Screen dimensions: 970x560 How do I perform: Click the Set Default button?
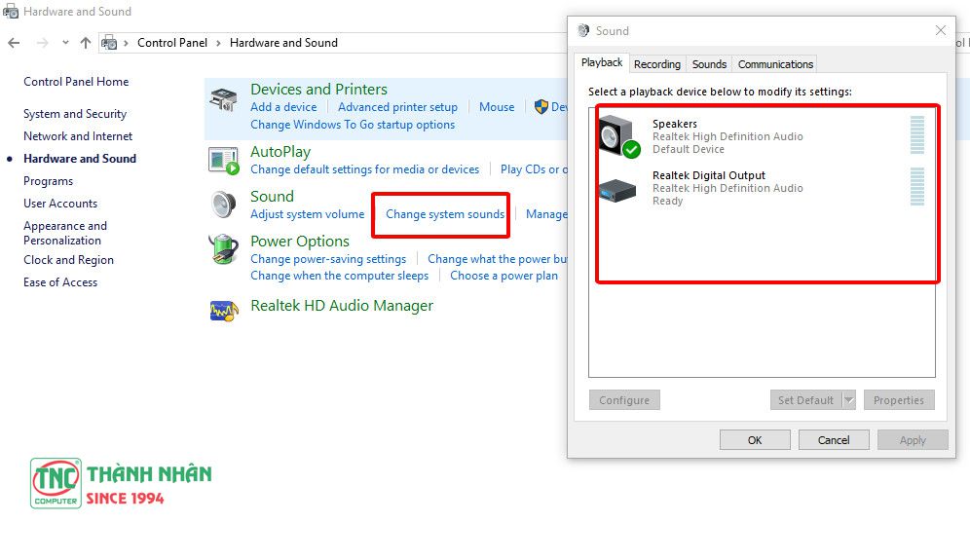[806, 400]
